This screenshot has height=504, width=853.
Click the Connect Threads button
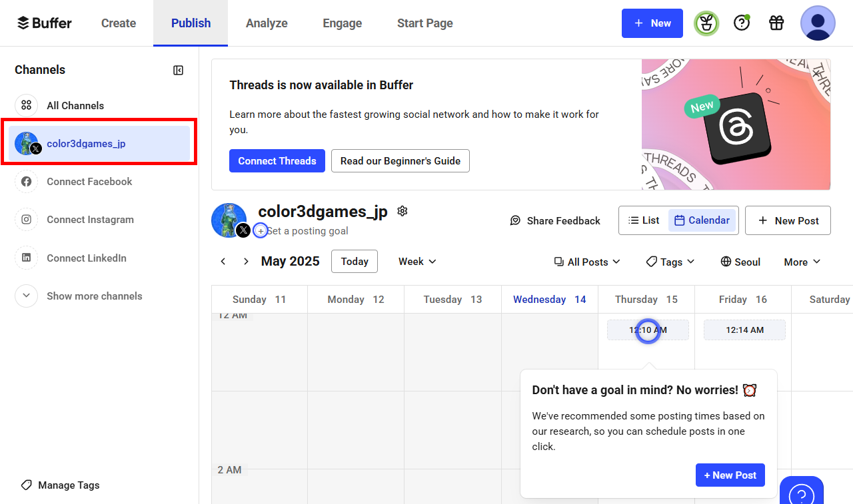[277, 160]
